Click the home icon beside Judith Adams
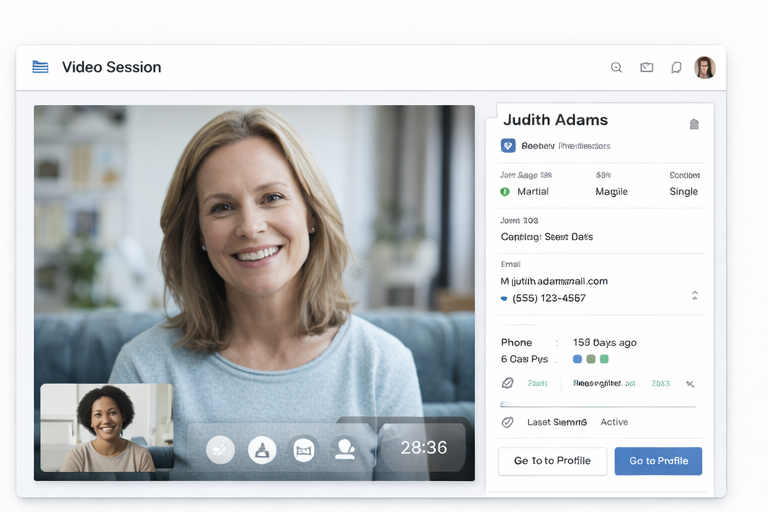This screenshot has height=512, width=768. click(694, 124)
